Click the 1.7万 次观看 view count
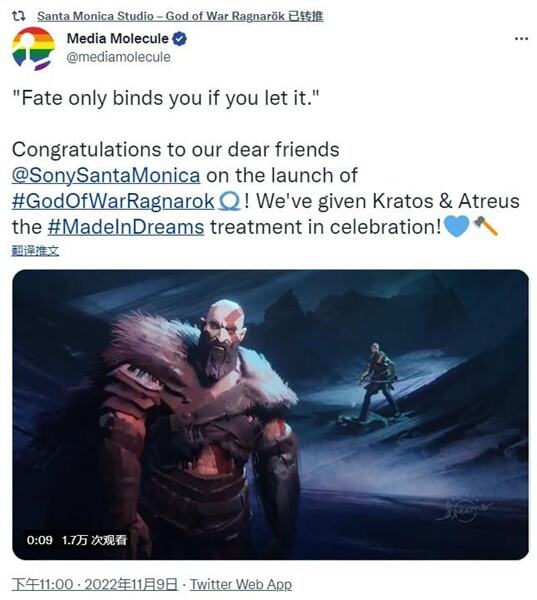 (x=94, y=540)
